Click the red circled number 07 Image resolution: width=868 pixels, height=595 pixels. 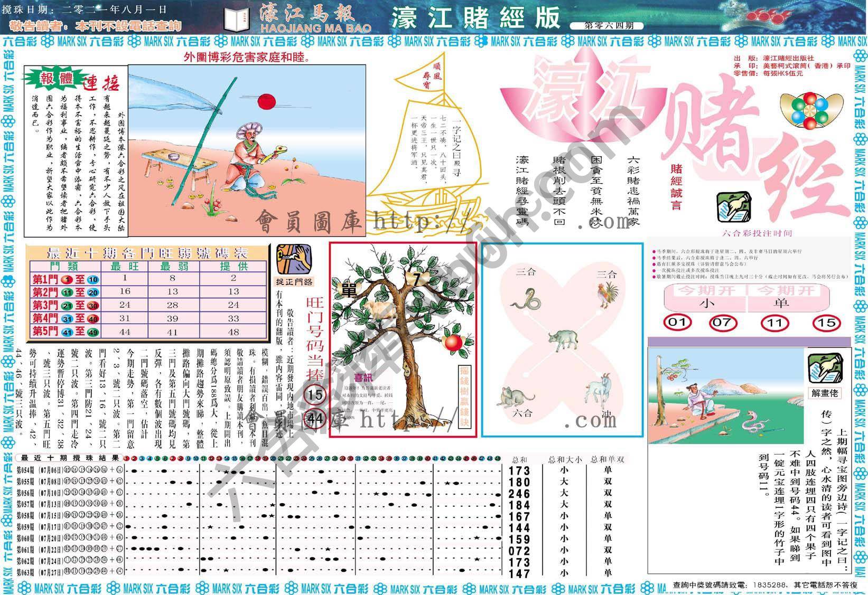[x=722, y=322]
